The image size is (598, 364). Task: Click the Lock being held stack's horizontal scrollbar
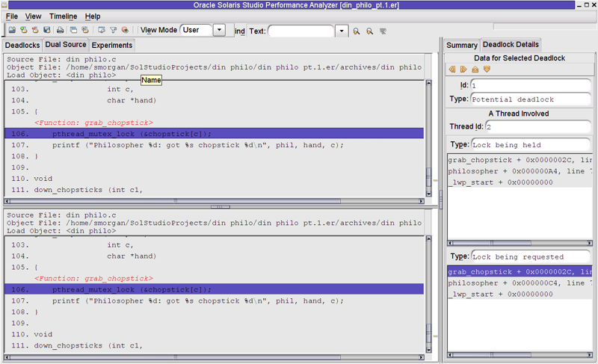pyautogui.click(x=520, y=243)
